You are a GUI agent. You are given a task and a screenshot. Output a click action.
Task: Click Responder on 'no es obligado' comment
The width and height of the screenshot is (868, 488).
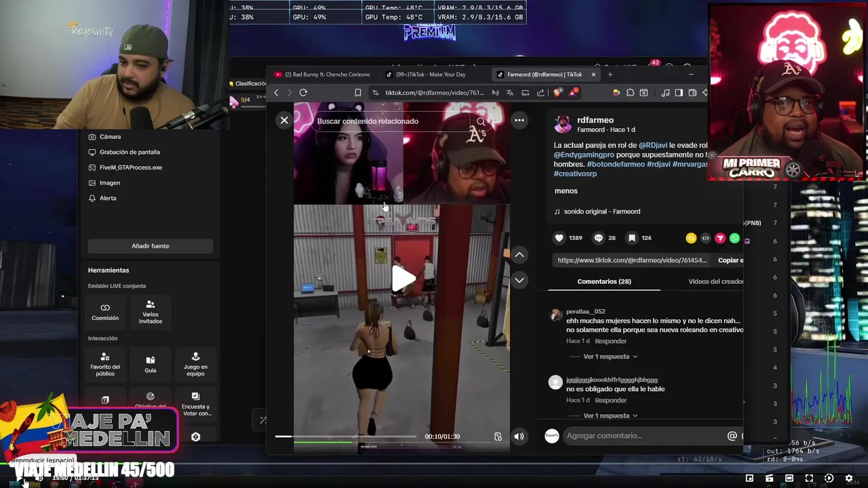point(610,400)
